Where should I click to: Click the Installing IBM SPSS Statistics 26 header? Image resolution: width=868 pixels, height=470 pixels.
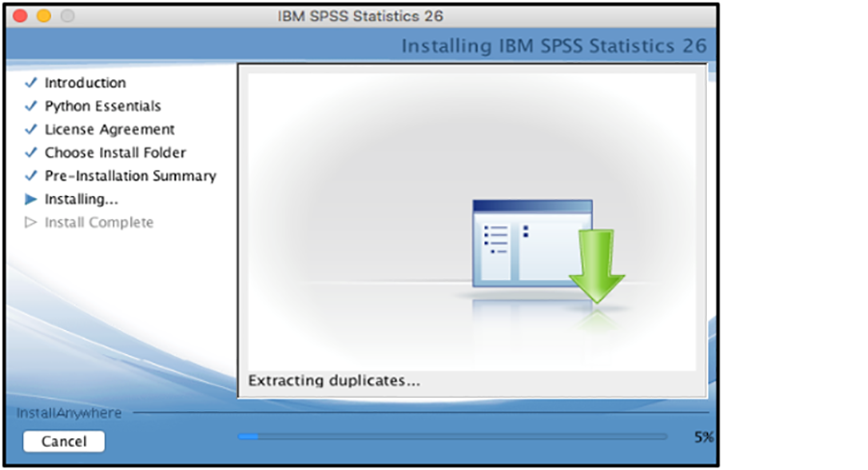pyautogui.click(x=555, y=45)
